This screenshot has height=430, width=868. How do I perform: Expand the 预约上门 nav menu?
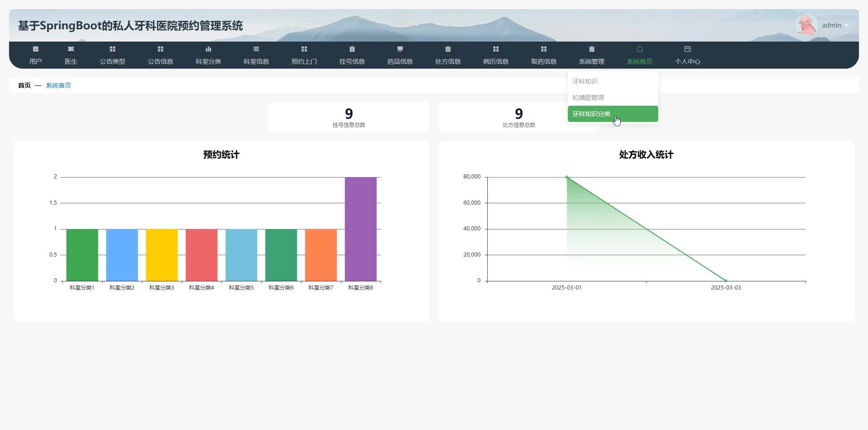[304, 55]
